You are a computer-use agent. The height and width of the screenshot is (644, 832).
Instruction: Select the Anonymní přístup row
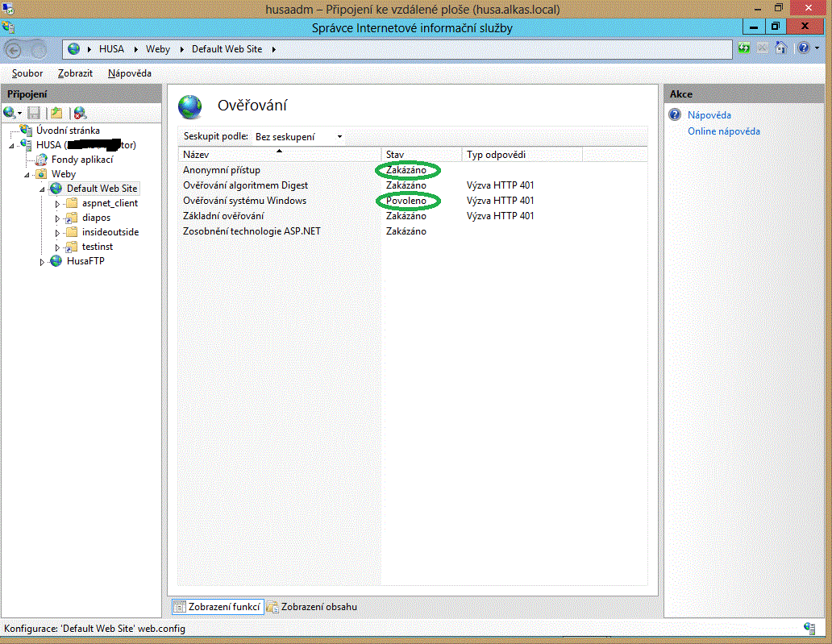222,170
